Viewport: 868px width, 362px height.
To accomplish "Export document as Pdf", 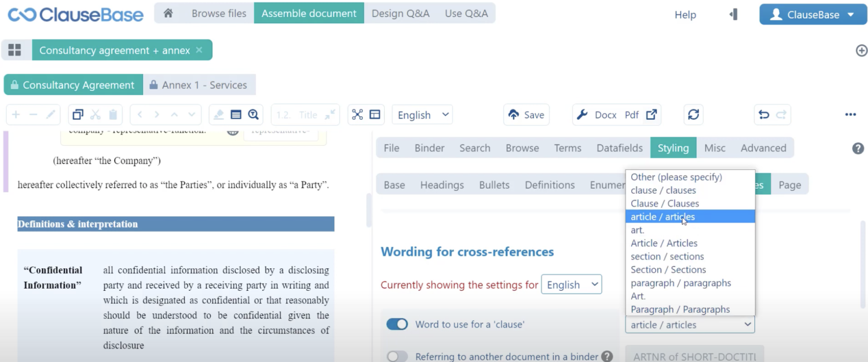I will [631, 115].
